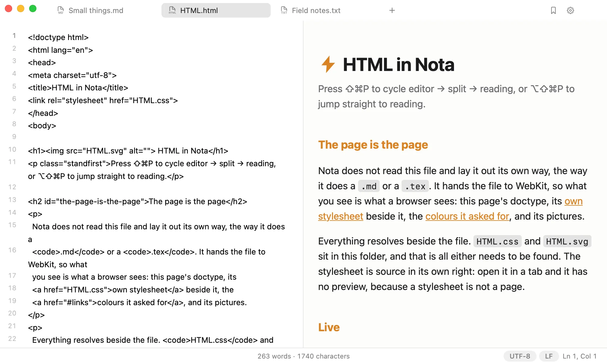Click the Ln 1, Col 1 position indicator
Screen dimensions: 607x364
[x=580, y=356]
